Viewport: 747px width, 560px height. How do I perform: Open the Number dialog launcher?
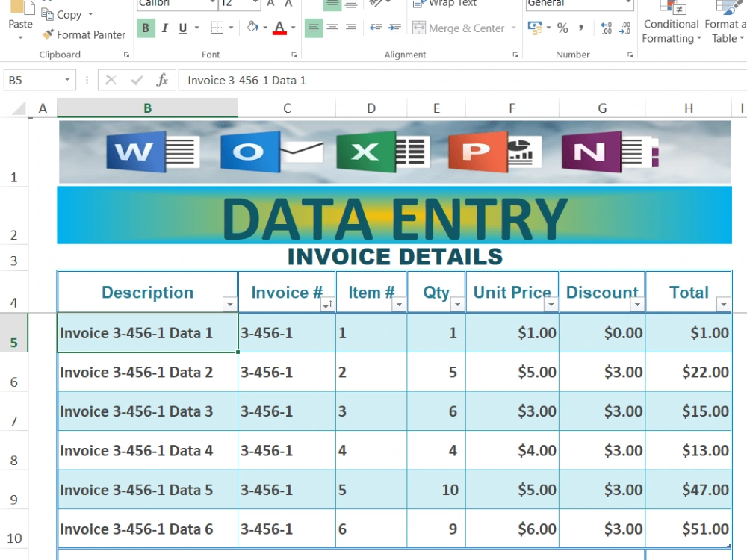[630, 55]
